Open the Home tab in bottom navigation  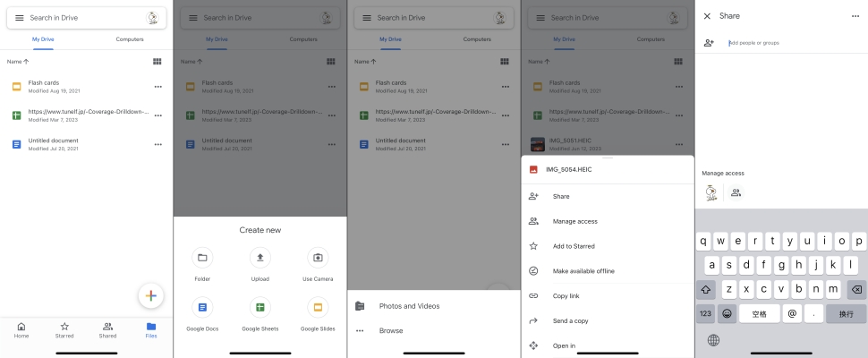pyautogui.click(x=21, y=330)
